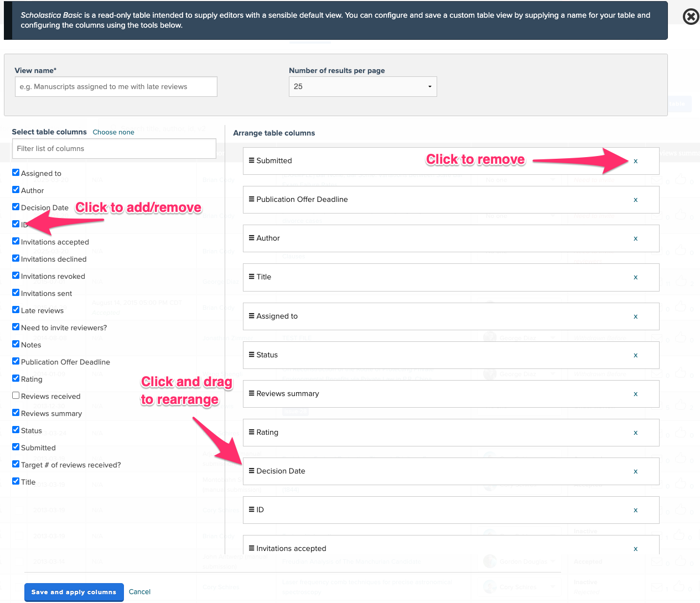
Task: Click the drag handle for Reviews summary
Action: click(x=251, y=393)
